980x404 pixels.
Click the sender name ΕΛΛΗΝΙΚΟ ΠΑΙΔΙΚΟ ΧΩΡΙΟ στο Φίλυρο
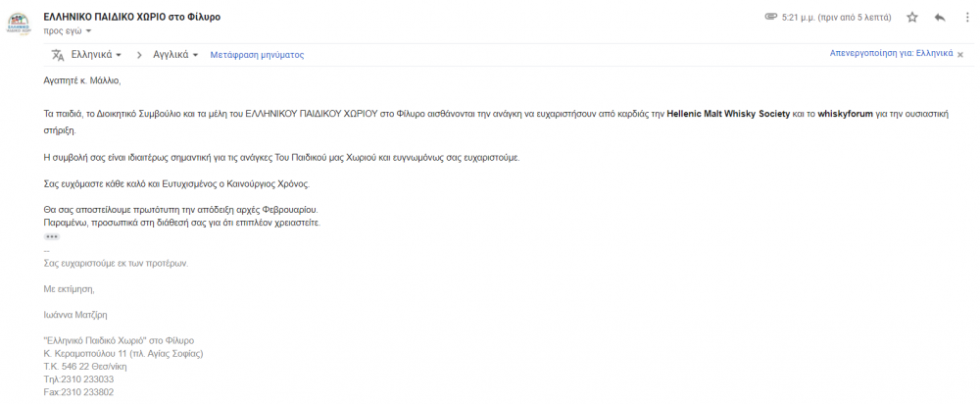(x=132, y=17)
